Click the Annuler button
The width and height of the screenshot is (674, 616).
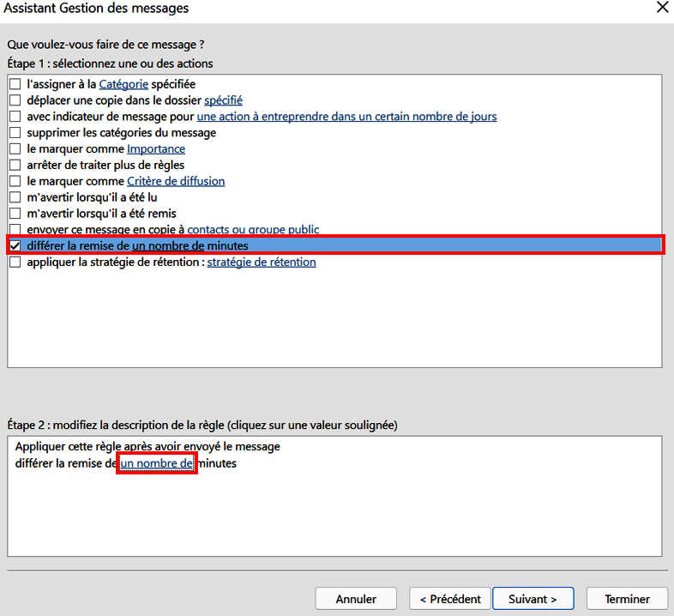pyautogui.click(x=356, y=599)
